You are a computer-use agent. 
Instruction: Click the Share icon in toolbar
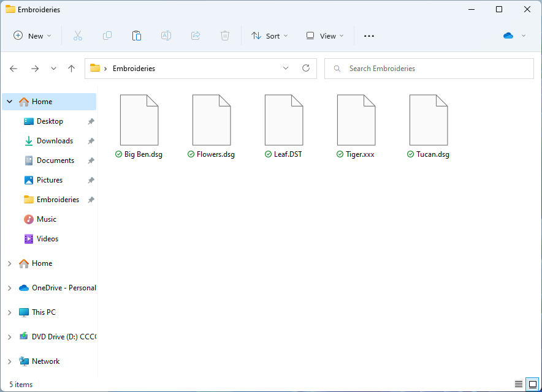pos(196,36)
